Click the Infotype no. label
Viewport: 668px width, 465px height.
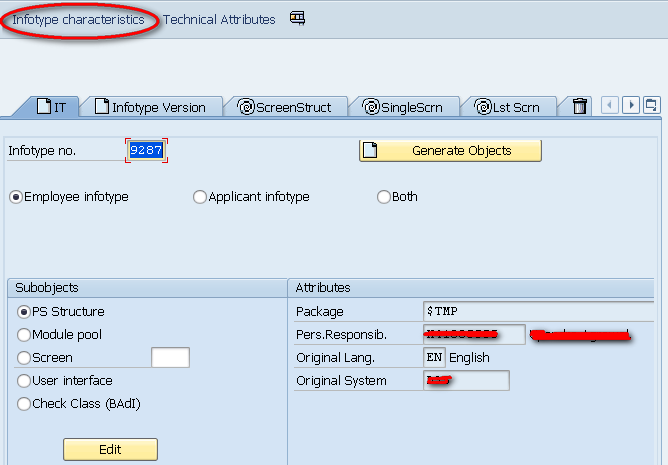pyautogui.click(x=42, y=151)
